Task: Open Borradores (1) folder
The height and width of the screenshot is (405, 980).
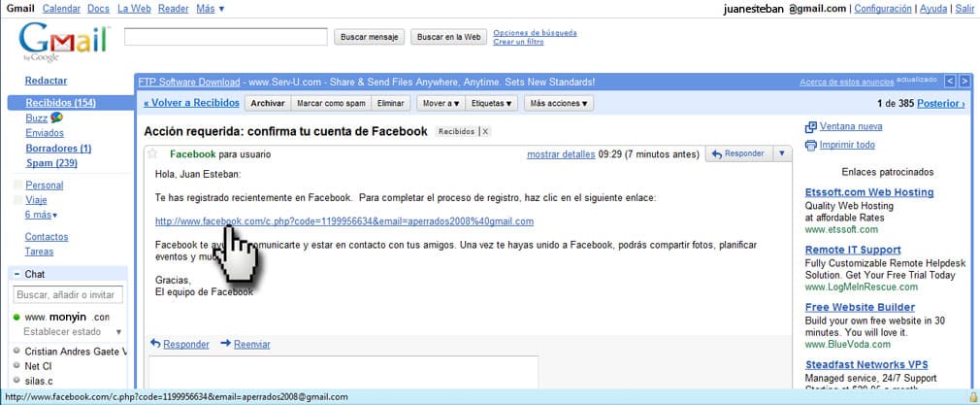Action: 58,149
